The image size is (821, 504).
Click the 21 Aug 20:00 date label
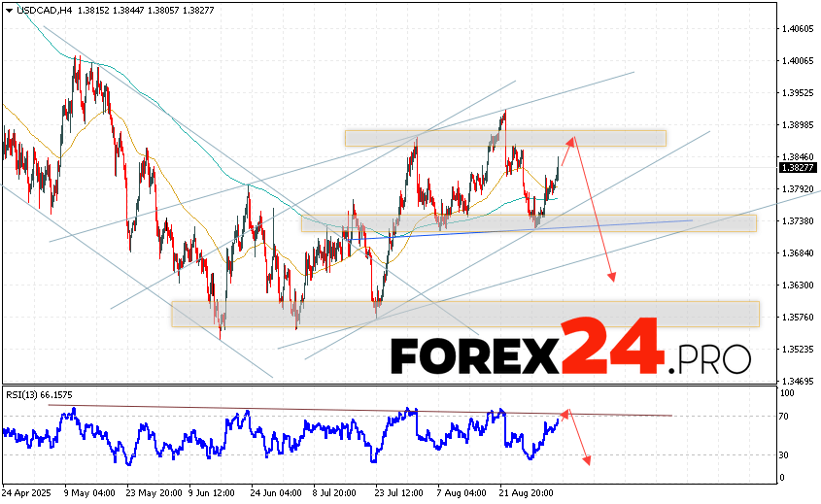526,493
